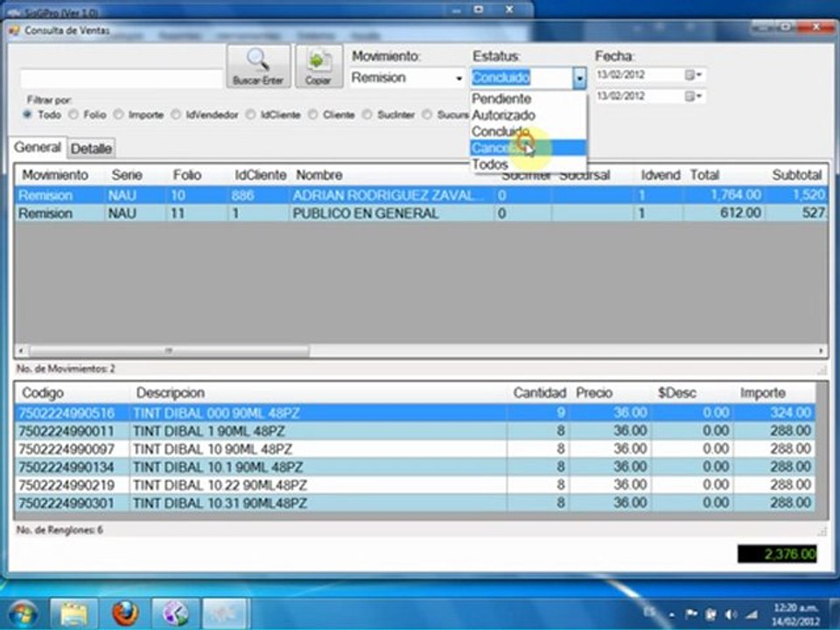This screenshot has height=630, width=840.
Task: Click the taskbar clock showing 12:20 a.m.
Action: [x=796, y=614]
